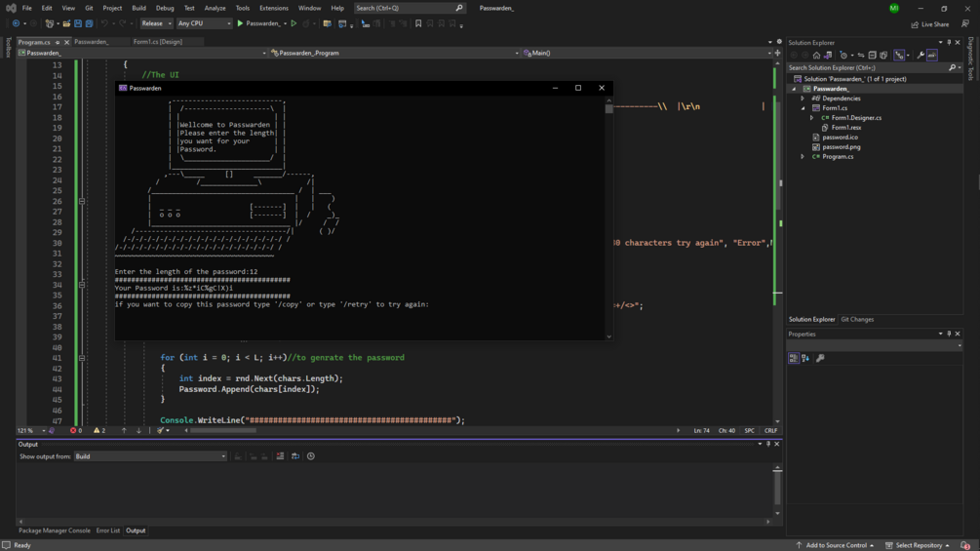This screenshot has width=980, height=551.
Task: Open the Debug menu
Action: pyautogui.click(x=165, y=8)
